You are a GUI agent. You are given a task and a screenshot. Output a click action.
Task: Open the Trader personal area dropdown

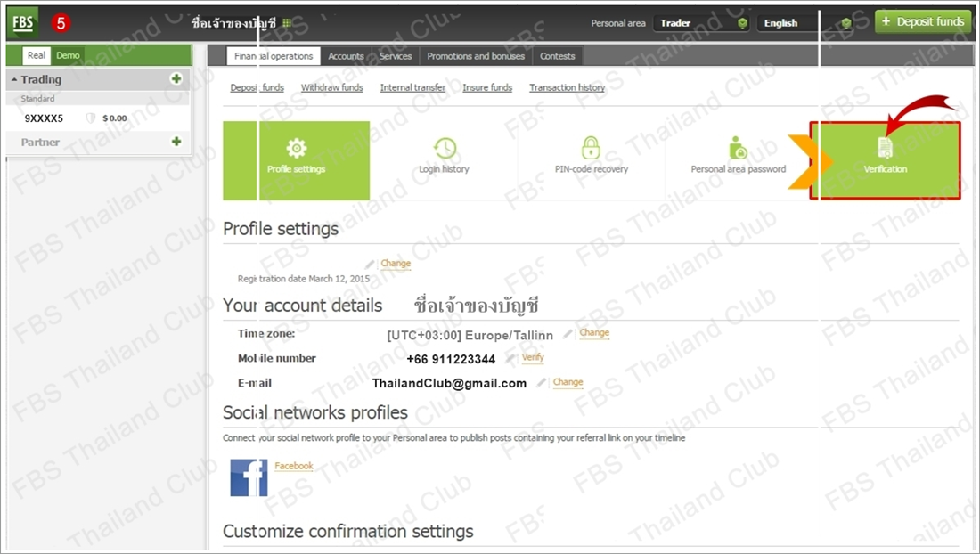coord(702,23)
